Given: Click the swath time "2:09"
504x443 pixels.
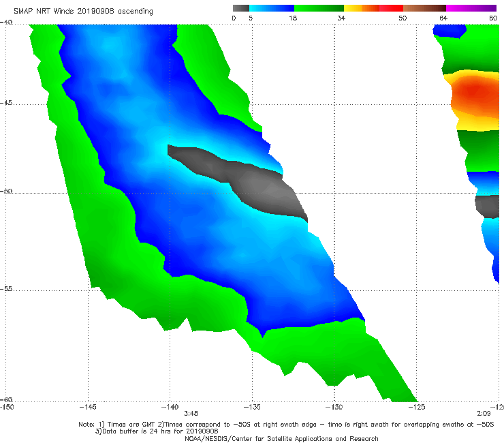Looking at the screenshot, I should pyautogui.click(x=484, y=414).
